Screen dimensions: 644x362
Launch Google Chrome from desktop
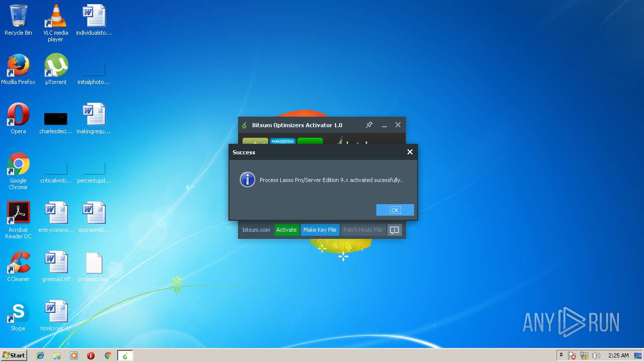point(18,171)
